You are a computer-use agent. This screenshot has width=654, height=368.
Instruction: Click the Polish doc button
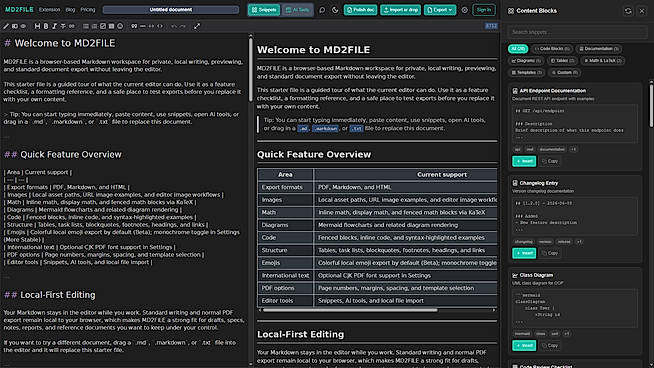[361, 10]
